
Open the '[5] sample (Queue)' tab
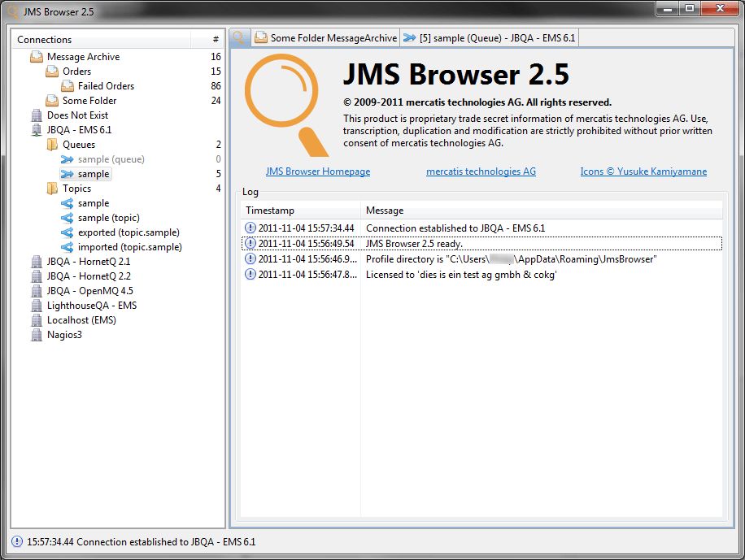point(488,37)
